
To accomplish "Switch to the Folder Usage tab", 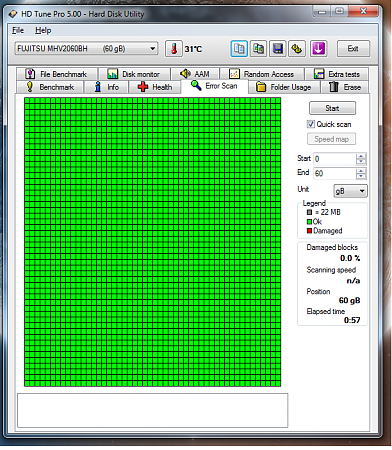I will click(x=284, y=87).
